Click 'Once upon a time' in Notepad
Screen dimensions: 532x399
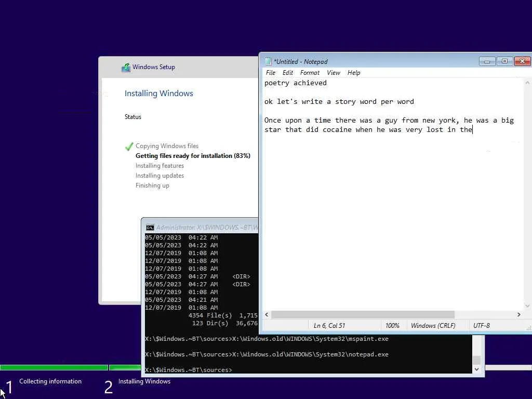point(298,120)
